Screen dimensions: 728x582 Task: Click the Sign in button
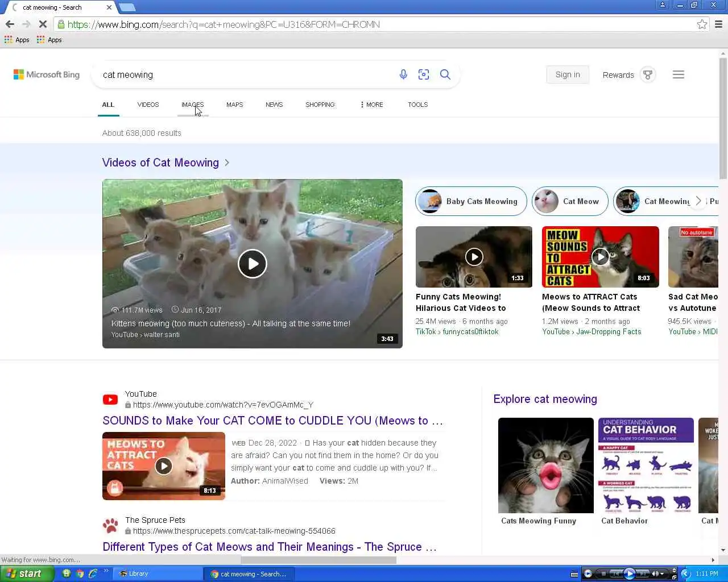(x=568, y=74)
